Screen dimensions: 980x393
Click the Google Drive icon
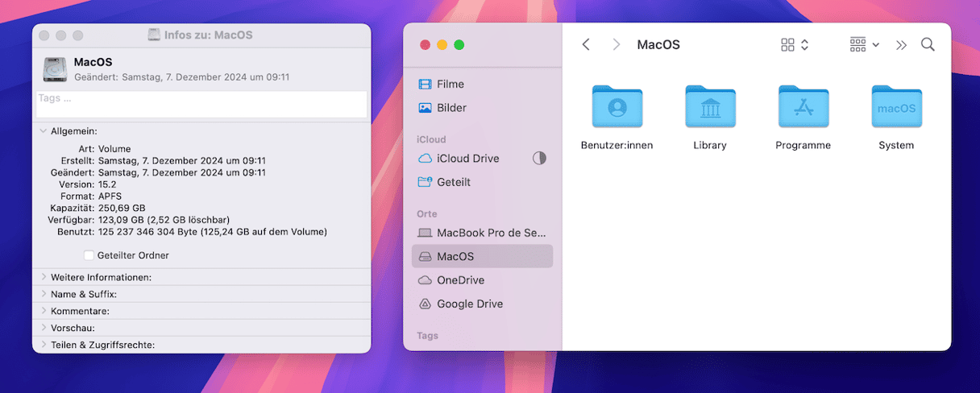425,304
